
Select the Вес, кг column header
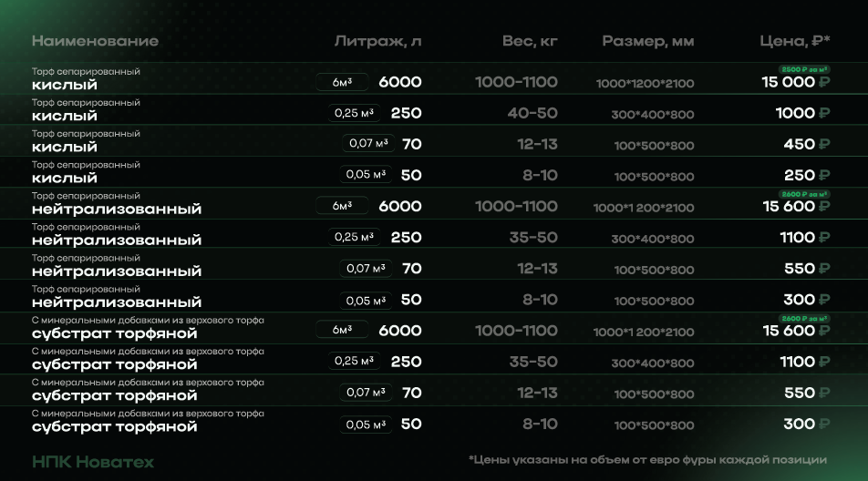(x=530, y=41)
